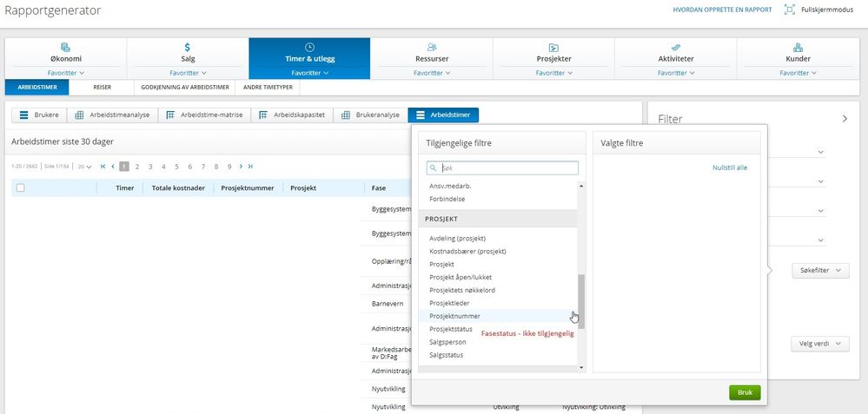Open the Prosjekter folder icon module

click(x=553, y=53)
